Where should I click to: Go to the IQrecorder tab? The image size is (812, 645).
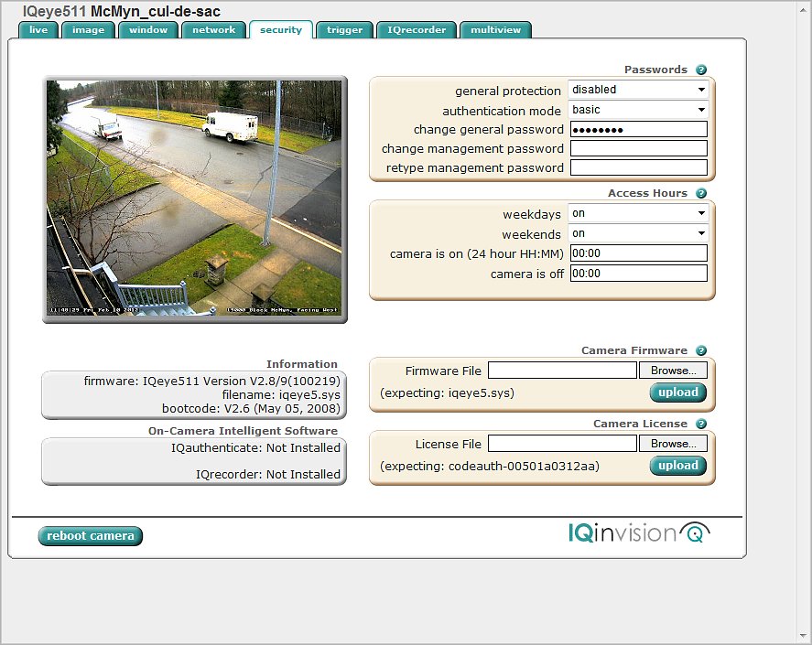coord(417,30)
